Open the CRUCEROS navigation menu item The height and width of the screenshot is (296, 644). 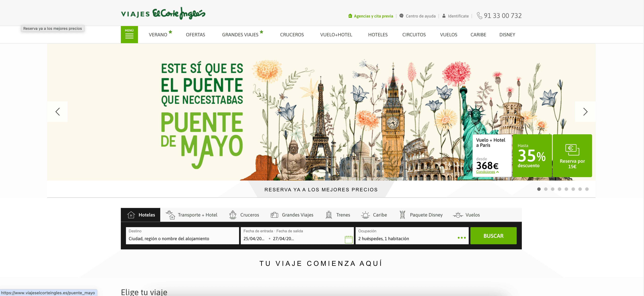click(292, 35)
